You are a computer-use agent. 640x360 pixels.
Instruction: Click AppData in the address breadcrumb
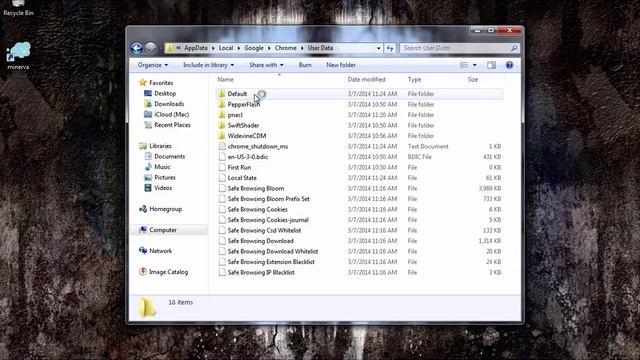click(x=196, y=48)
